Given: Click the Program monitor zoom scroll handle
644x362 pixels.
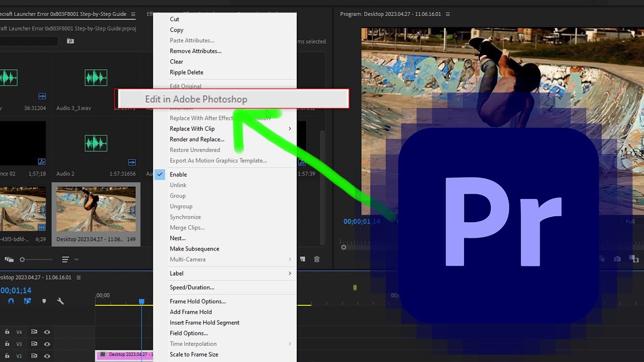Looking at the screenshot, I should tap(344, 247).
